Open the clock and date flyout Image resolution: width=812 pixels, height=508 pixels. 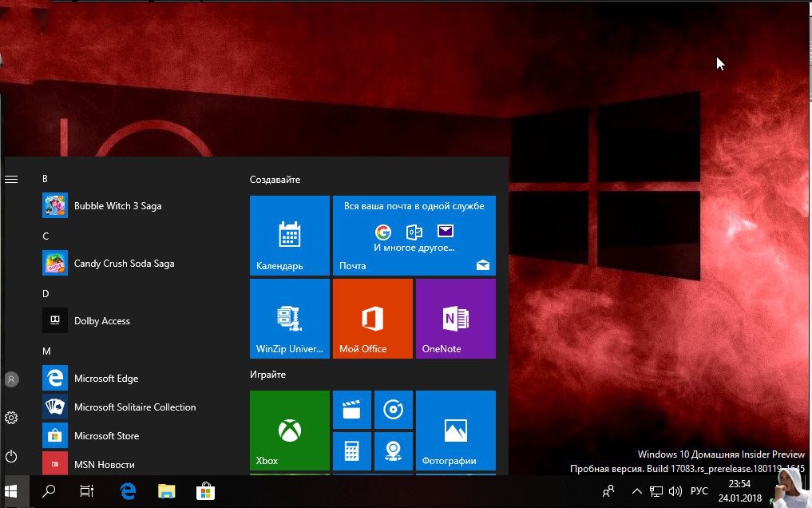click(x=739, y=491)
